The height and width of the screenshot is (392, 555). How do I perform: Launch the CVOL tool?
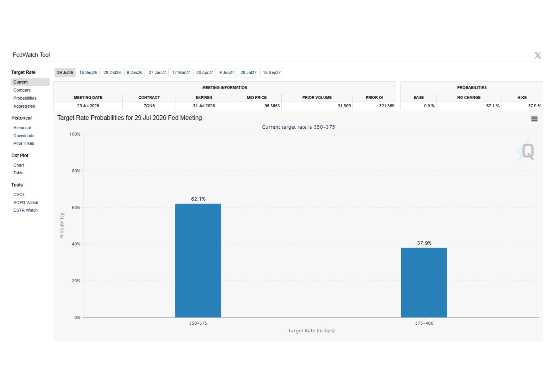(x=19, y=195)
